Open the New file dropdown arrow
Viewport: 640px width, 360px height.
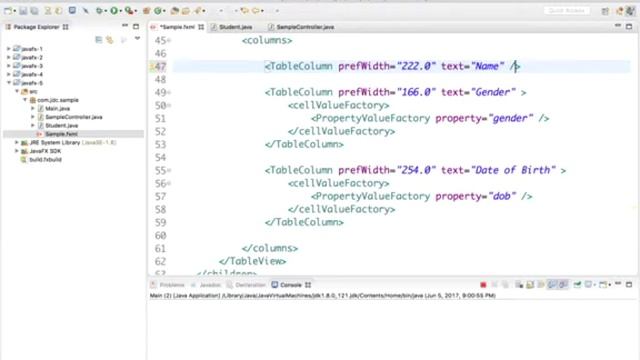tap(14, 11)
